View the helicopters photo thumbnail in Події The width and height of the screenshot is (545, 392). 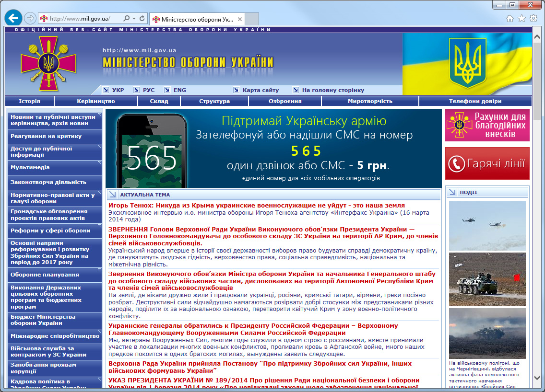click(x=487, y=226)
